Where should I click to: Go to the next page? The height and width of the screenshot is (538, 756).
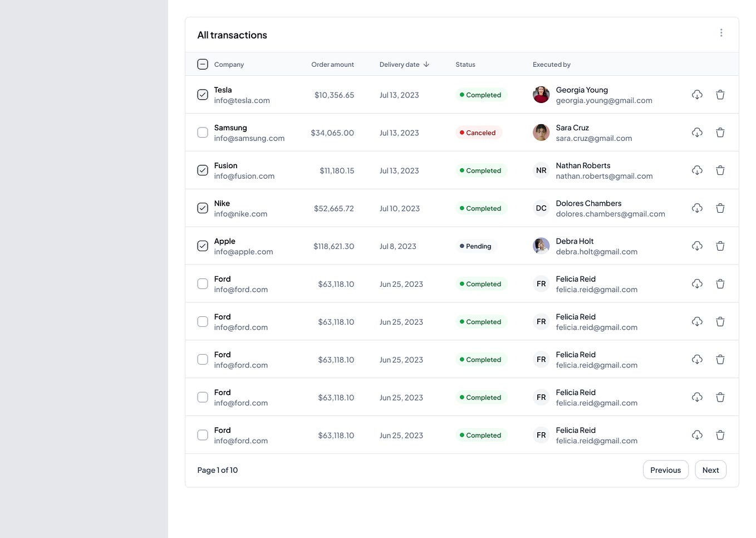tap(710, 469)
